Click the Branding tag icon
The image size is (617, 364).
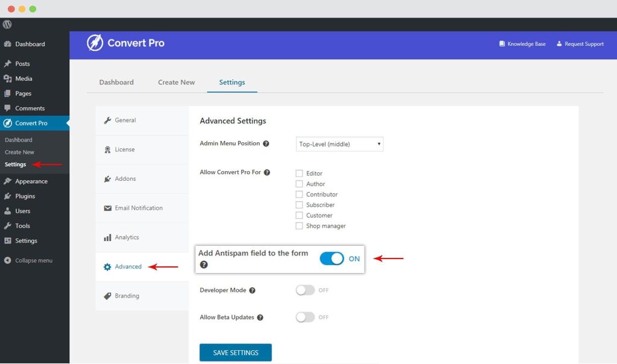[107, 296]
